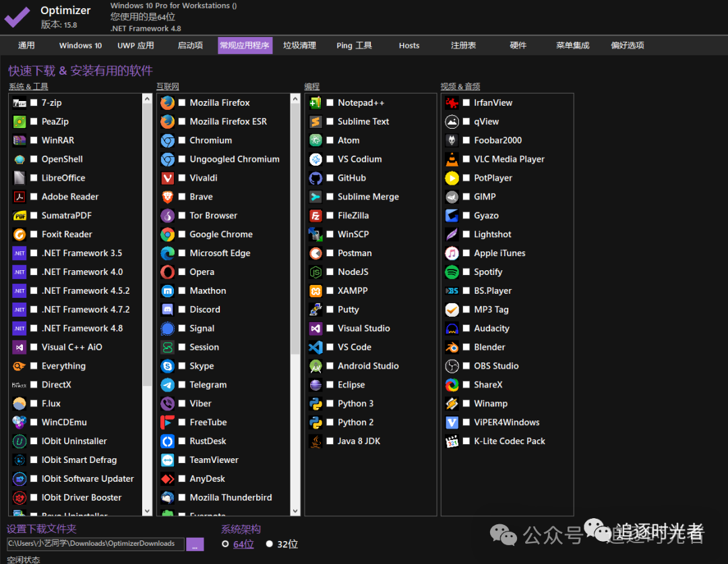This screenshot has width=728, height=564.
Task: Click the Mozilla Thunderbird label
Action: (231, 497)
